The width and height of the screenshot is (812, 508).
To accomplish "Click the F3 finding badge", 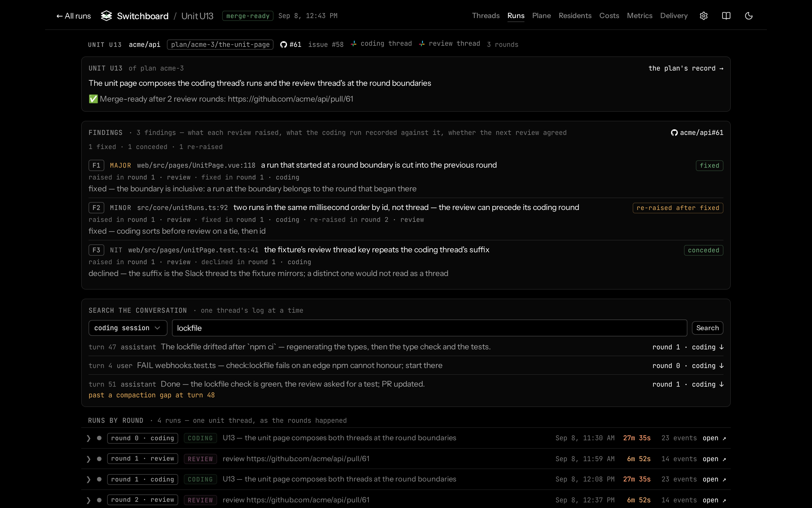I will 96,250.
